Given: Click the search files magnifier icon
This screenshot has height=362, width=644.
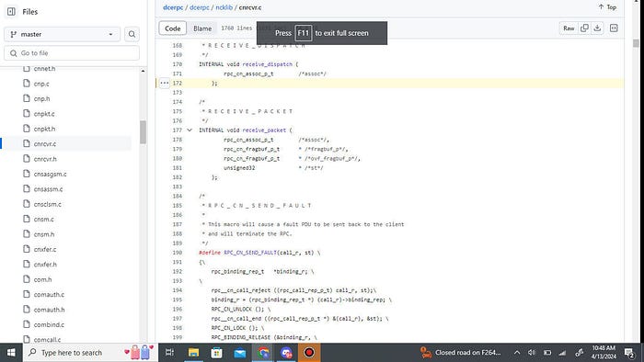Looking at the screenshot, I should [x=132, y=34].
